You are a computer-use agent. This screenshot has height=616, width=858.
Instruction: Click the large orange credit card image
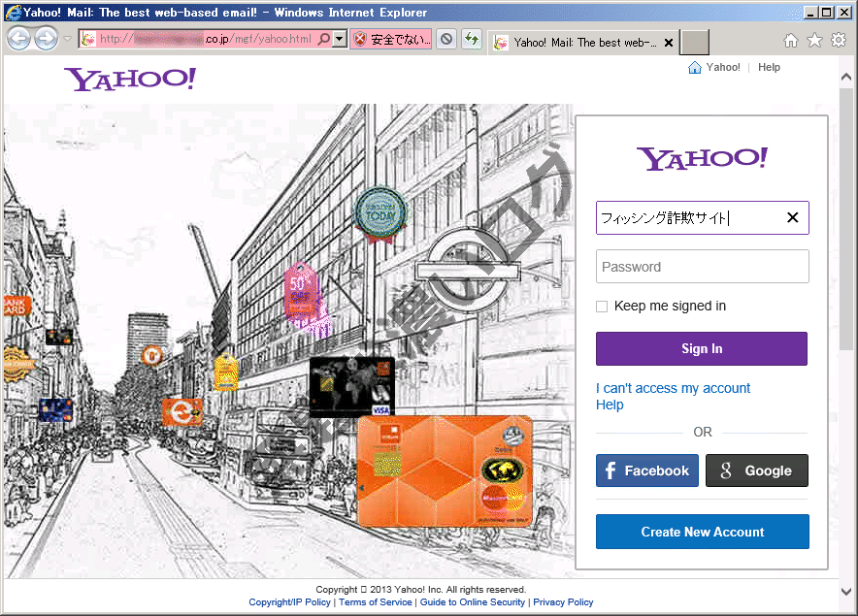[445, 471]
